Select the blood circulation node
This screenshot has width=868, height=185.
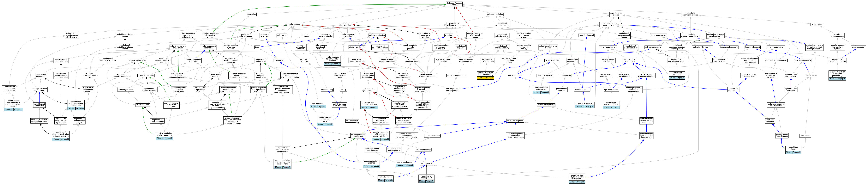[858, 47]
